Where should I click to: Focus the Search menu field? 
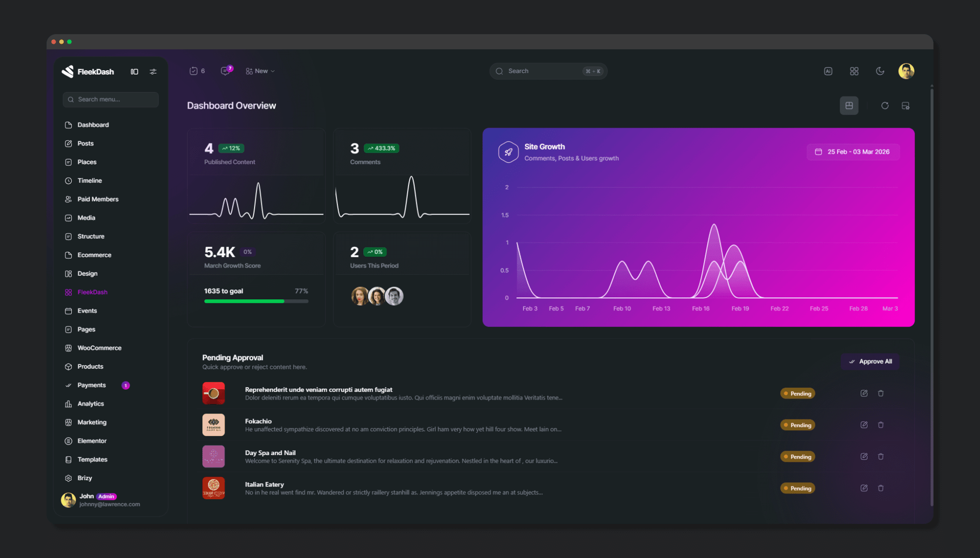point(111,99)
